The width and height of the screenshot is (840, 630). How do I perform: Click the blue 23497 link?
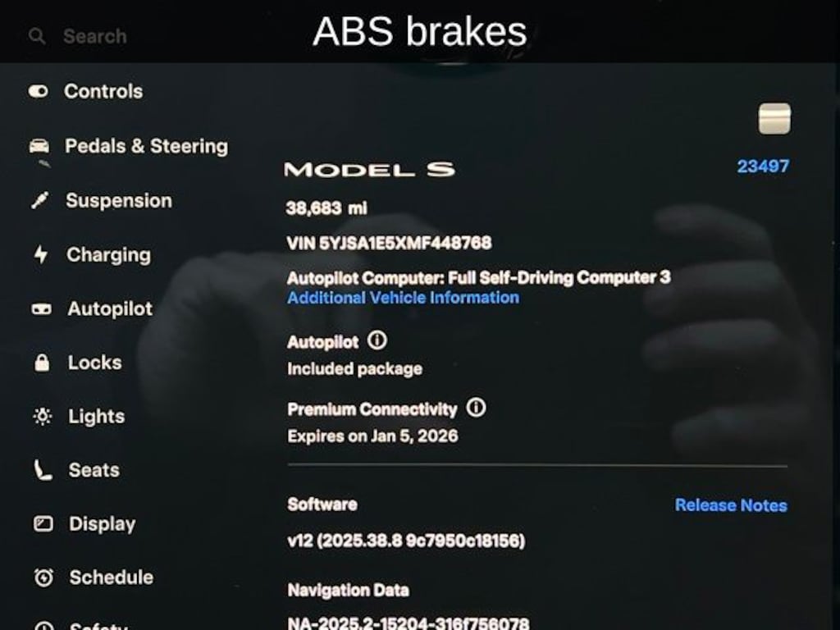pos(763,167)
